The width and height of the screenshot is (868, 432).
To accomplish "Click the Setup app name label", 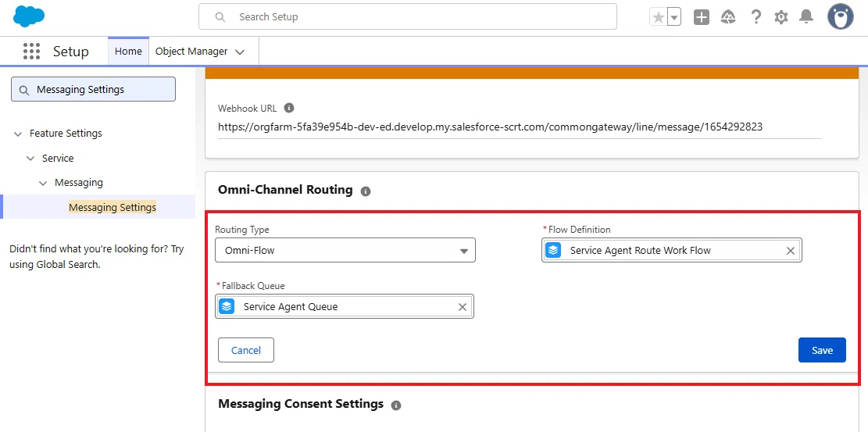I will click(71, 51).
